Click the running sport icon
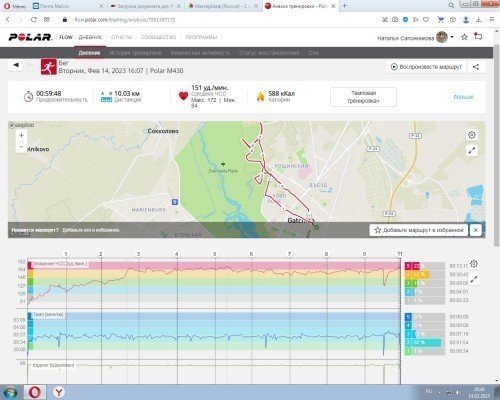Image resolution: width=500 pixels, height=400 pixels. click(49, 67)
